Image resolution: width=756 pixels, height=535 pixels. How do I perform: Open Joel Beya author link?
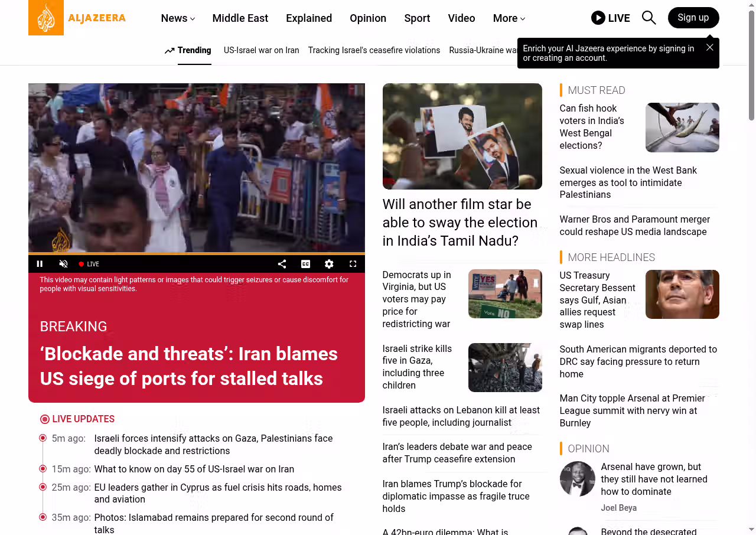tap(618, 508)
